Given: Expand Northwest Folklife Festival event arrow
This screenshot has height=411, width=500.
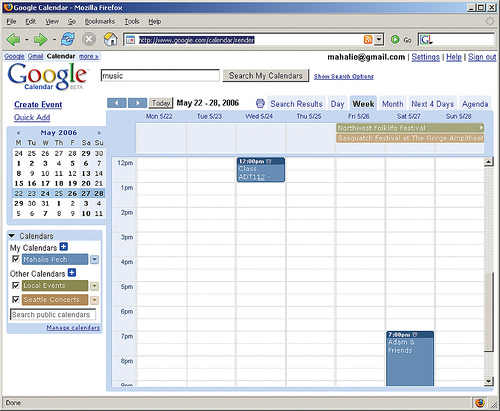Looking at the screenshot, I should click(x=481, y=128).
